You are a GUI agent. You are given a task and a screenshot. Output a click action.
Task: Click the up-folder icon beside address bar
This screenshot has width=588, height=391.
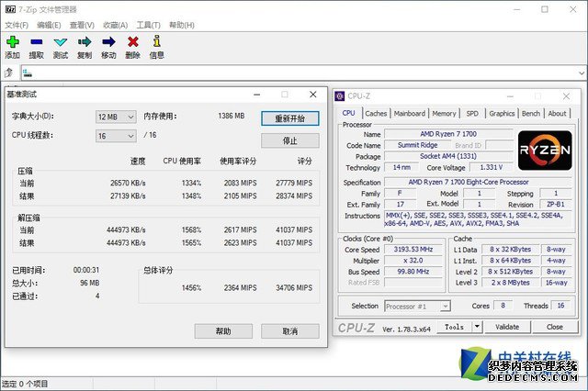[8, 73]
